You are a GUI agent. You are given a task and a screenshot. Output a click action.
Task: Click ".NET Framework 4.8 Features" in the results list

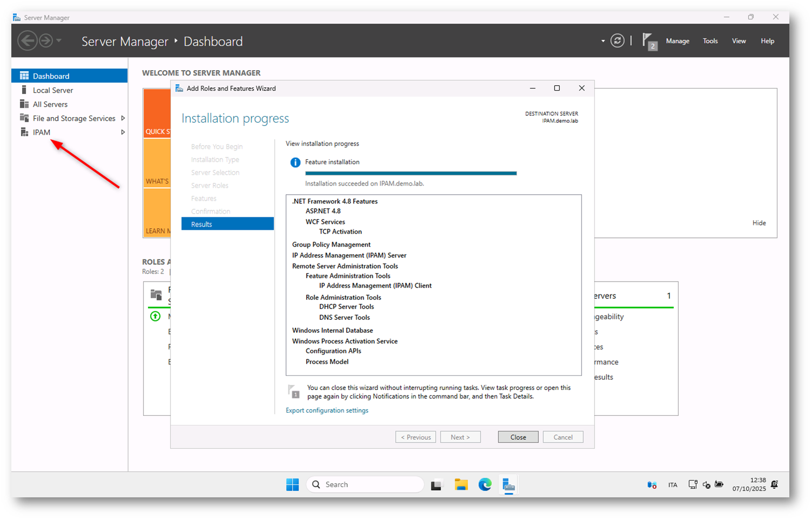coord(335,201)
